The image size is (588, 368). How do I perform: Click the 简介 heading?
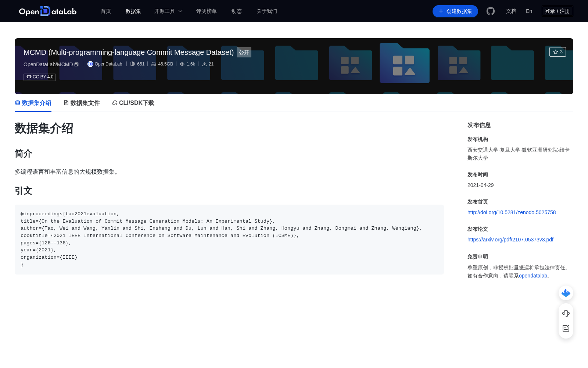pyautogui.click(x=24, y=153)
